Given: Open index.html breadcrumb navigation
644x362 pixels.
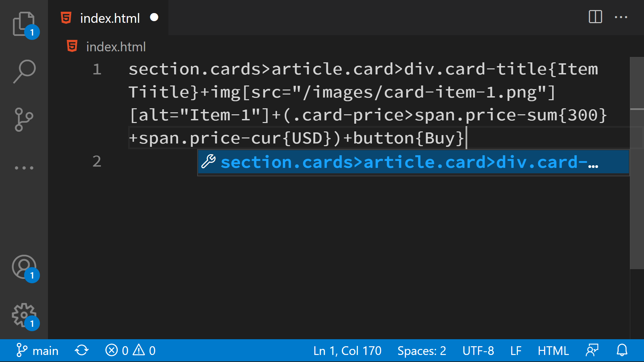Looking at the screenshot, I should (116, 46).
